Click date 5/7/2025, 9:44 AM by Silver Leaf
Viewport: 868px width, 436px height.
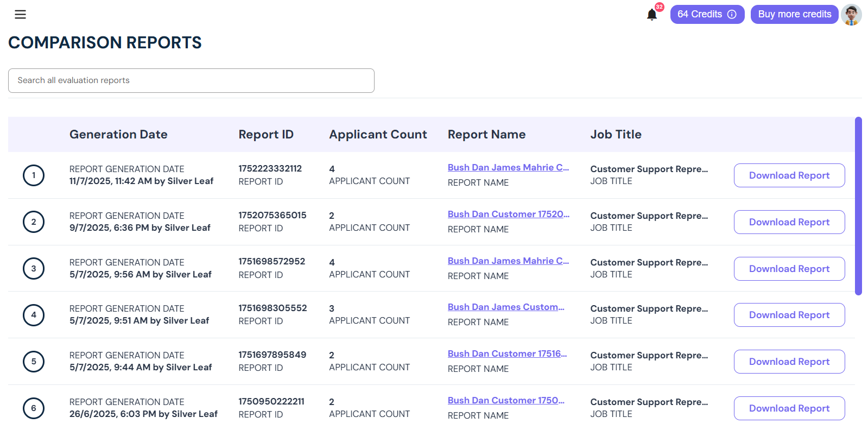(x=141, y=368)
